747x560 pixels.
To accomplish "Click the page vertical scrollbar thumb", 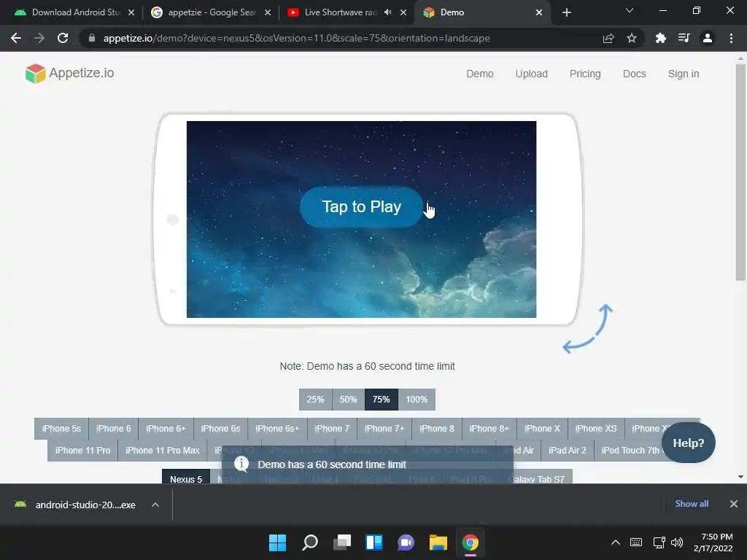I will [740, 171].
